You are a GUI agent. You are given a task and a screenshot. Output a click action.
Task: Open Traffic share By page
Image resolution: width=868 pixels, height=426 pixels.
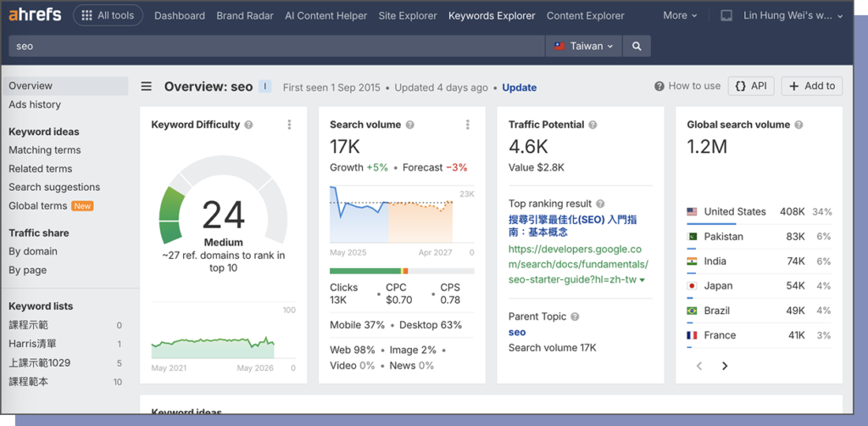click(x=28, y=271)
